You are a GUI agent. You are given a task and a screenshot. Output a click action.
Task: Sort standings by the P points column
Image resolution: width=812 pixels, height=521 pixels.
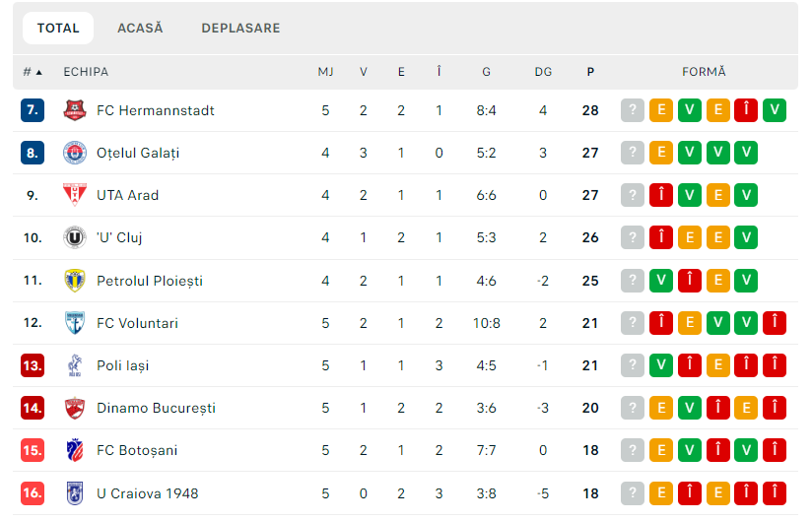pos(590,72)
